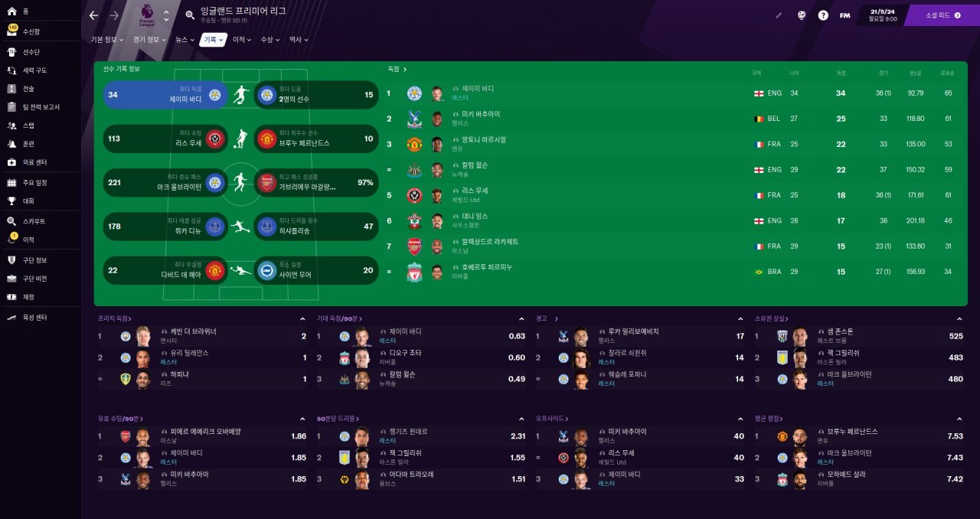The width and height of the screenshot is (980, 519).
Task: Click the 소셜 피드 button
Action: tap(942, 15)
